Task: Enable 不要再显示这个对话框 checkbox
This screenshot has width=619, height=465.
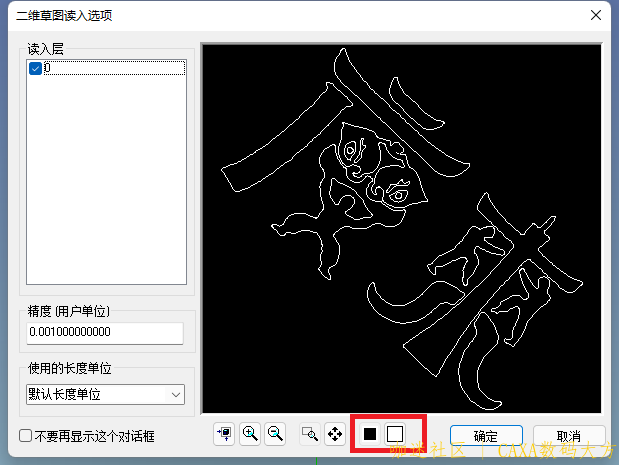Action: (x=26, y=436)
